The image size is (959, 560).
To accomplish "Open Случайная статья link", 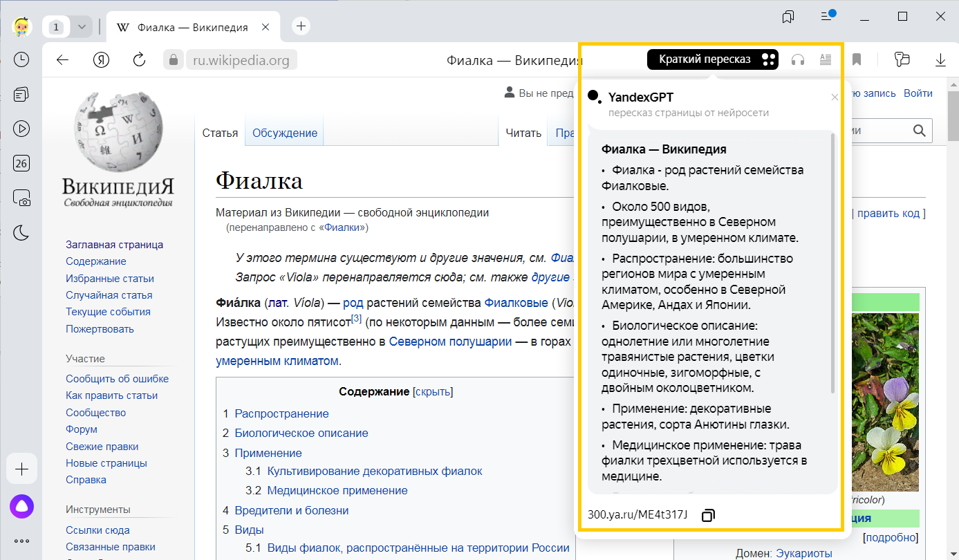I will point(109,295).
